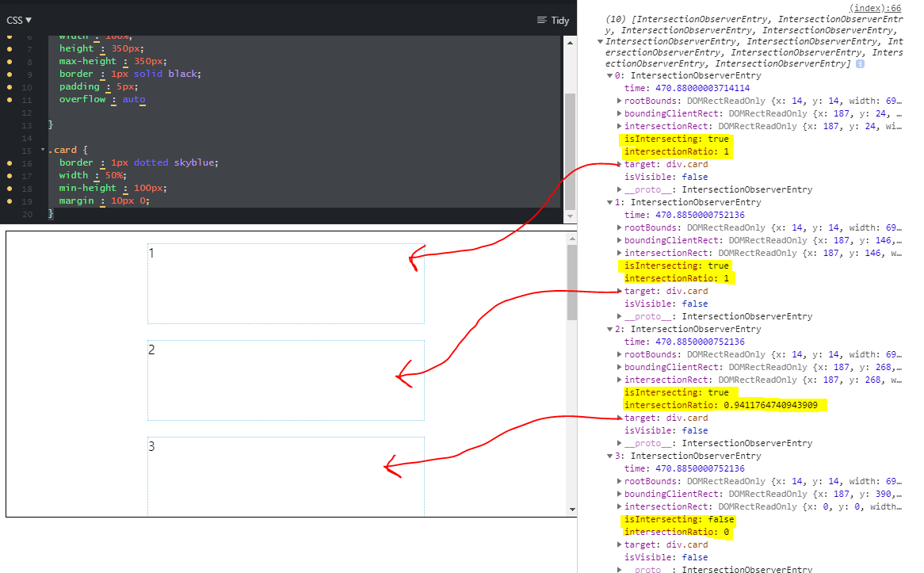Expand target div.card in entry 3
The width and height of the screenshot is (924, 573).
point(620,544)
